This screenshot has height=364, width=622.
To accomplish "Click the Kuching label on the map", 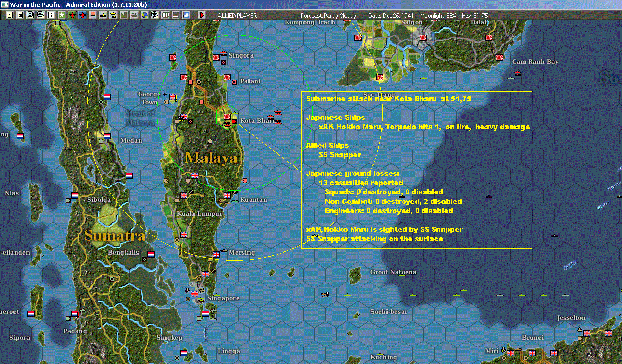I will (383, 357).
